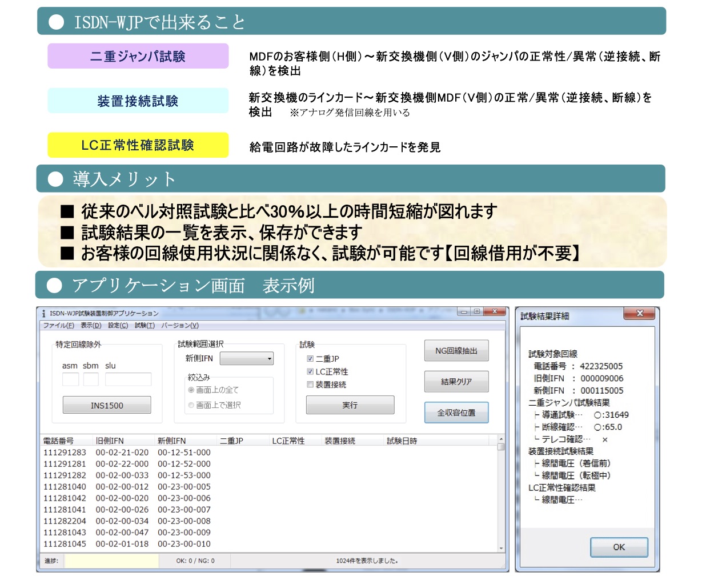The width and height of the screenshot is (706, 588).
Task: Select row with phone number 111291282
Action: [268, 475]
